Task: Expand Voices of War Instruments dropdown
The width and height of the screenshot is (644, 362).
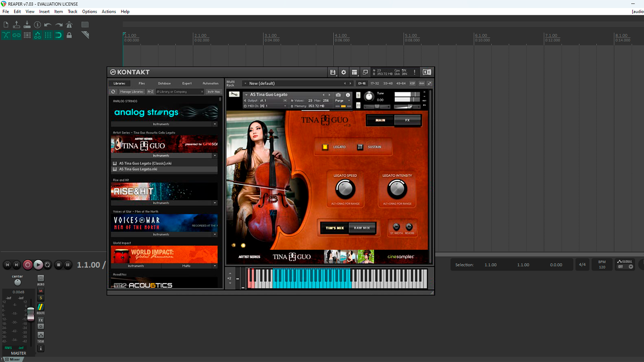Action: click(215, 234)
